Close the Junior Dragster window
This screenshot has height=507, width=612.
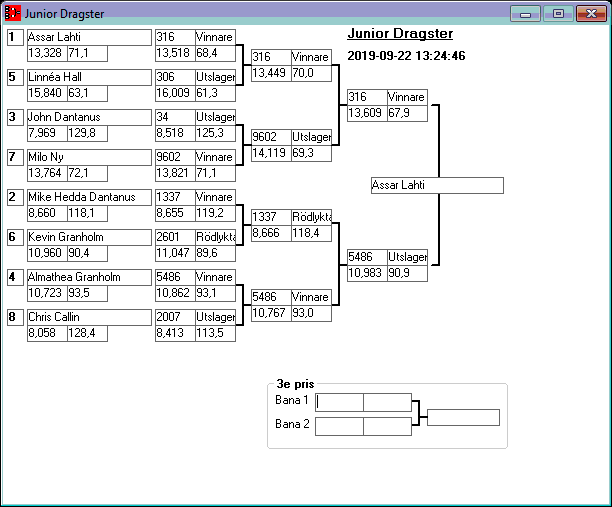[x=590, y=14]
